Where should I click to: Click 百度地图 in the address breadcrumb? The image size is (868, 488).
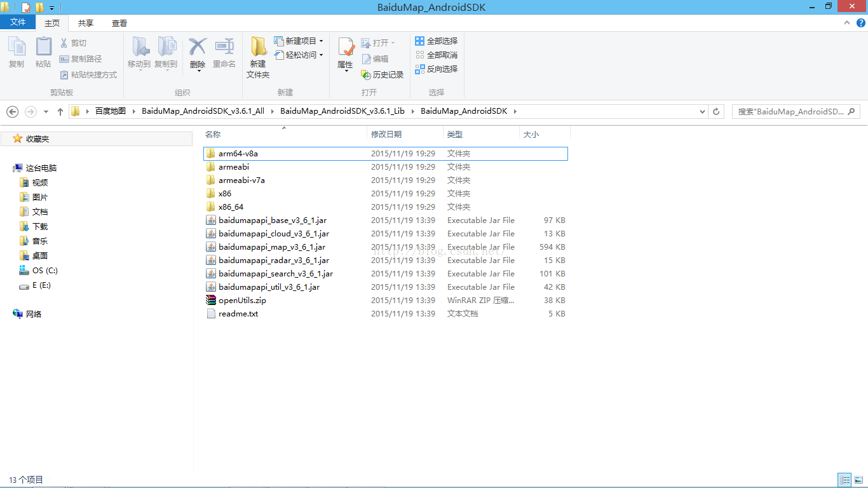pyautogui.click(x=111, y=111)
